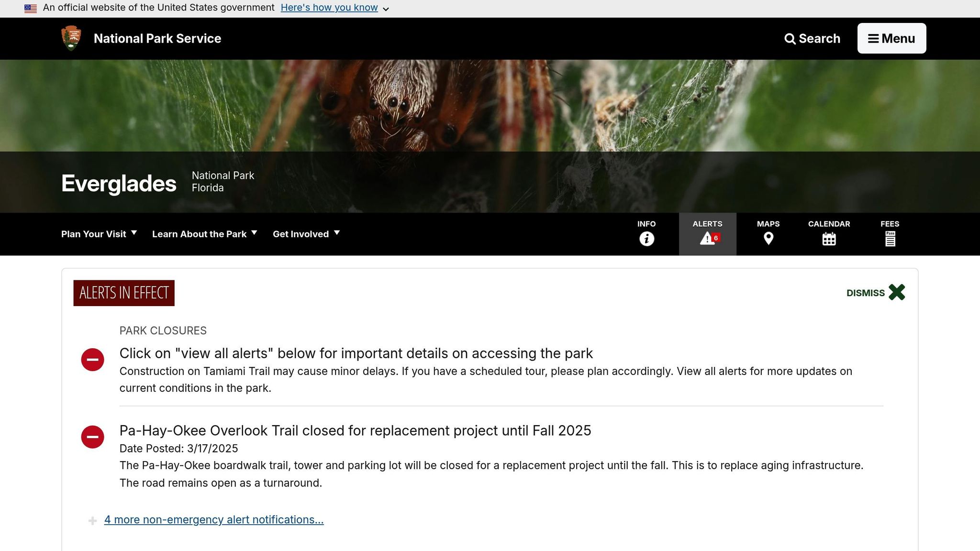
Task: Click the Fees pass icon
Action: (890, 239)
